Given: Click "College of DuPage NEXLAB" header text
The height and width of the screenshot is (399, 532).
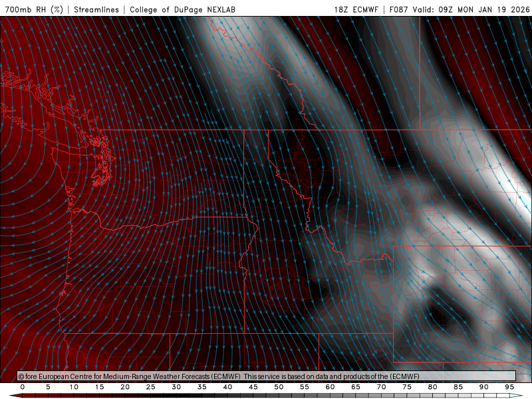Looking at the screenshot, I should coord(182,9).
